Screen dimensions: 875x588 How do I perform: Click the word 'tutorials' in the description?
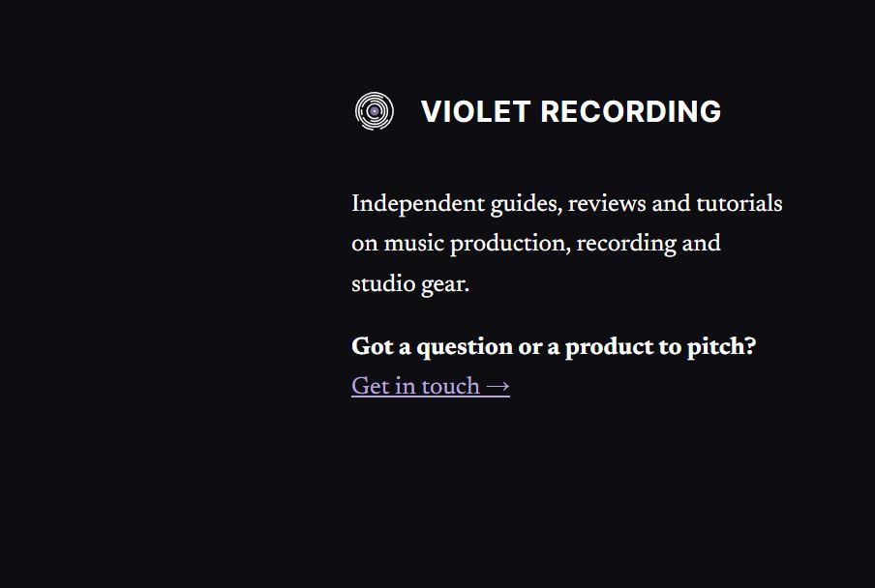point(739,203)
